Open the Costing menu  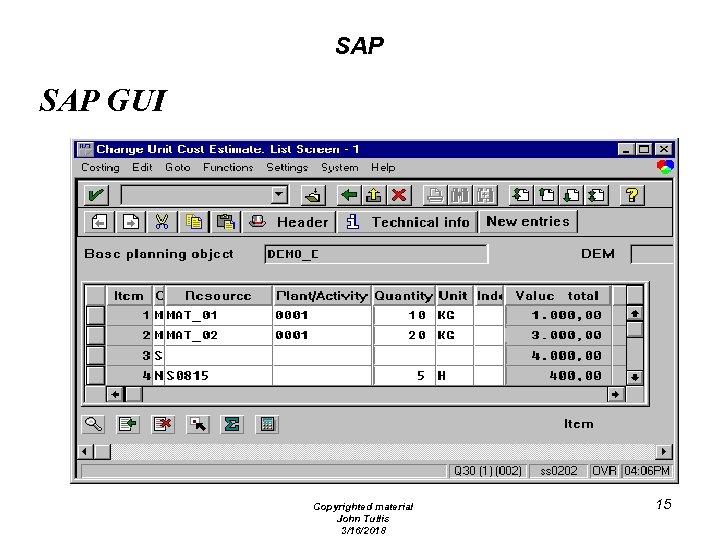100,168
